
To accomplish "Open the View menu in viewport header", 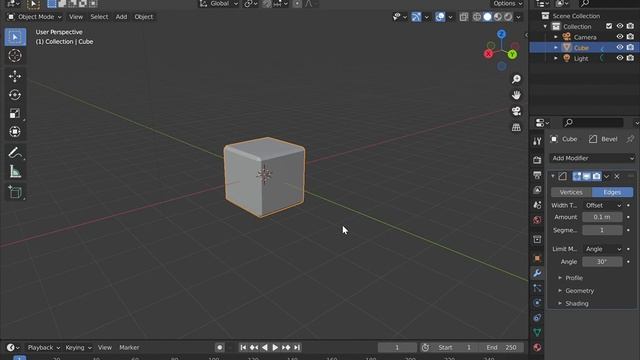I will pos(76,17).
